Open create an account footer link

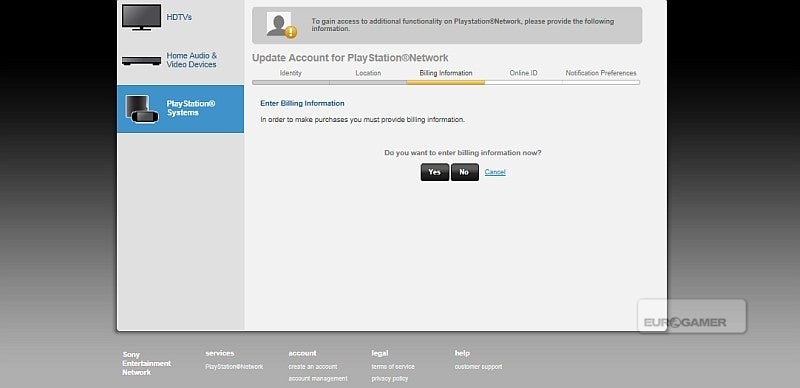313,367
